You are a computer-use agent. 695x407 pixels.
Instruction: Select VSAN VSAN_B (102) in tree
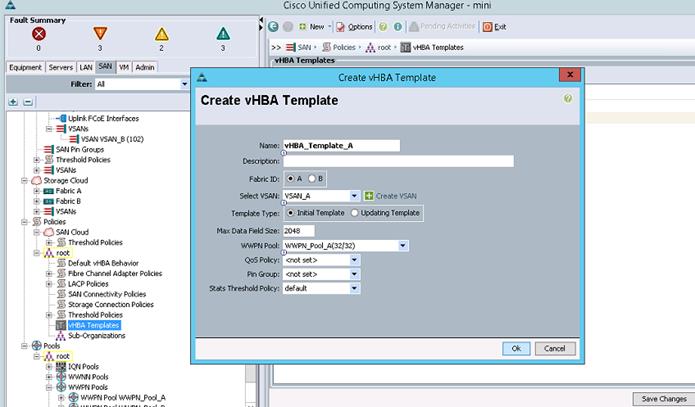pos(112,139)
